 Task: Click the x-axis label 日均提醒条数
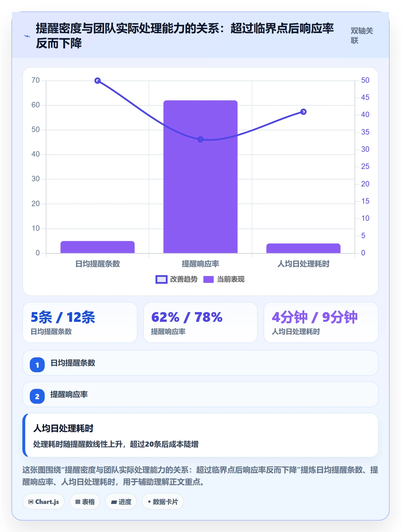[97, 264]
